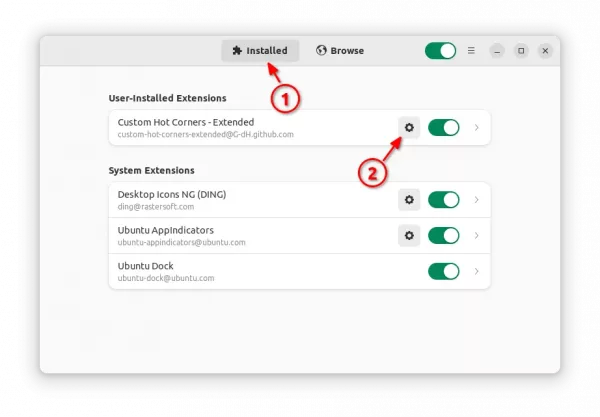
Task: Close the Extension Manager window
Action: click(x=545, y=50)
